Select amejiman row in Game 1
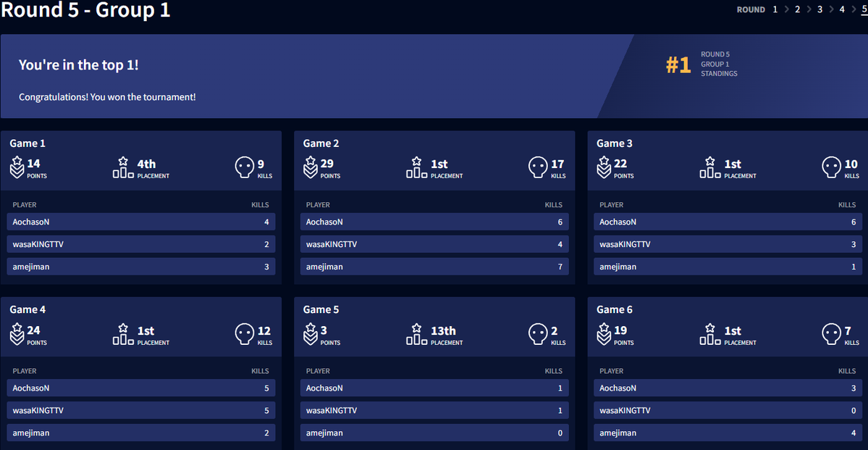868x450 pixels. 141,267
